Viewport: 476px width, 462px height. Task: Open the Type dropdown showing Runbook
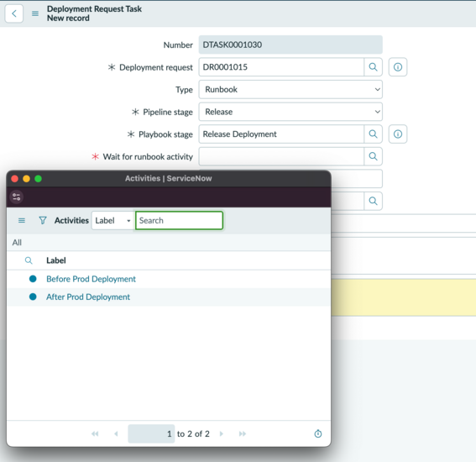tap(290, 90)
